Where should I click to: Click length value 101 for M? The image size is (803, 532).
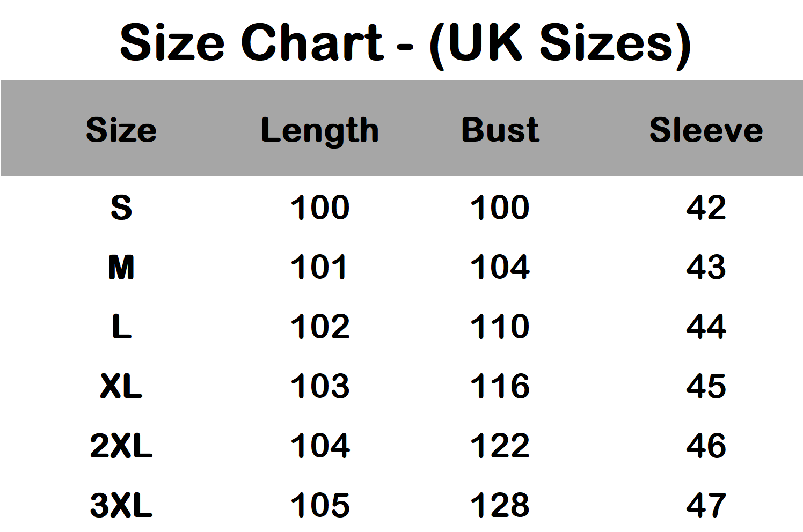[319, 267]
